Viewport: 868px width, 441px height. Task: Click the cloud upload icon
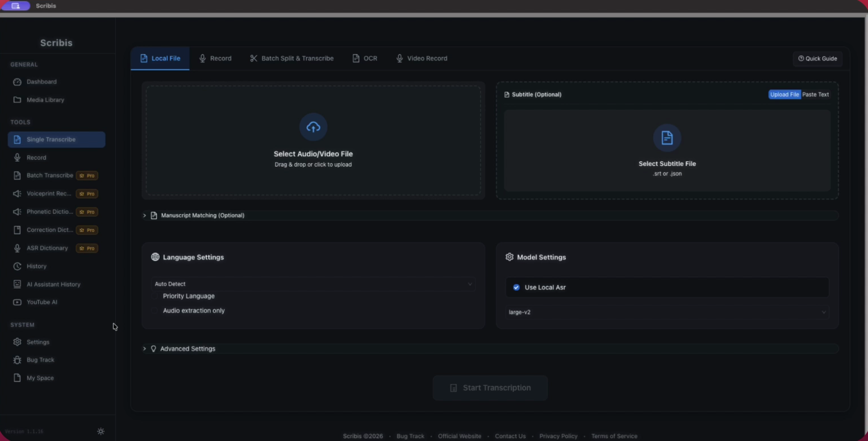pos(313,127)
